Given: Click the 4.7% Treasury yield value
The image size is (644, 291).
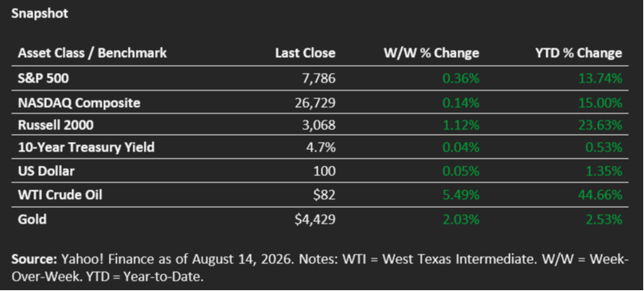Looking at the screenshot, I should [320, 147].
